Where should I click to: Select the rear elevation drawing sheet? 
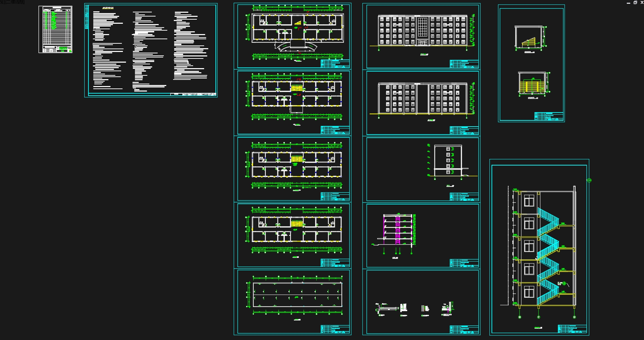421,103
